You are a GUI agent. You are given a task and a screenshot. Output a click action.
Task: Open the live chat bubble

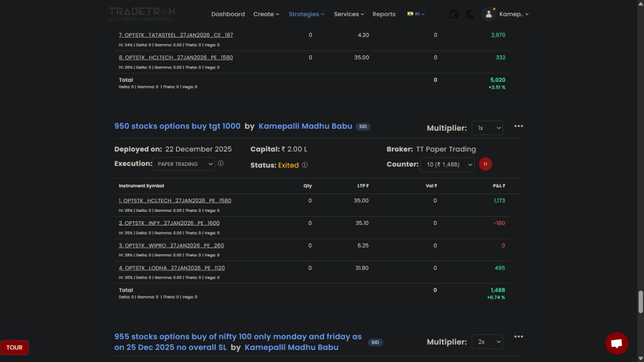coord(616,343)
